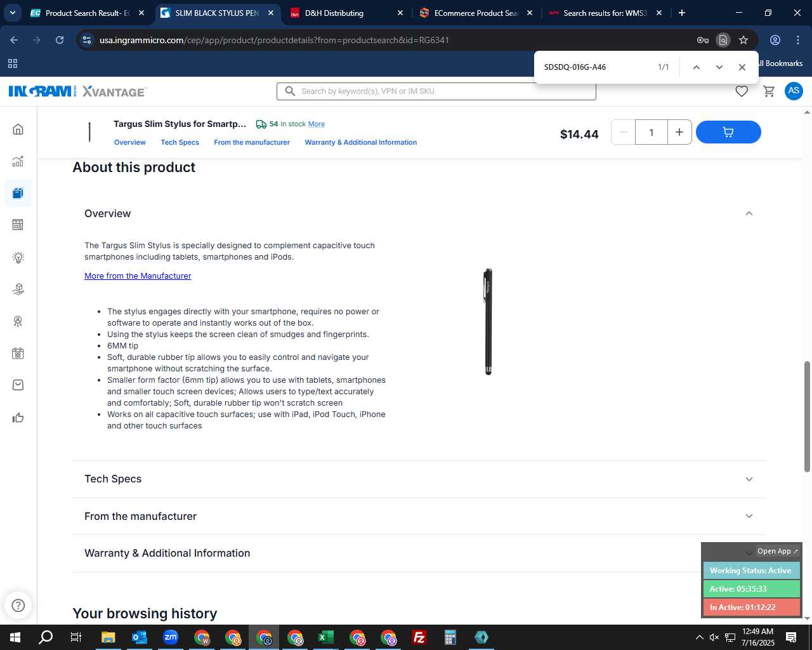Click the page vertical scrollbar thumb
Image resolution: width=812 pixels, height=650 pixels.
[807, 416]
